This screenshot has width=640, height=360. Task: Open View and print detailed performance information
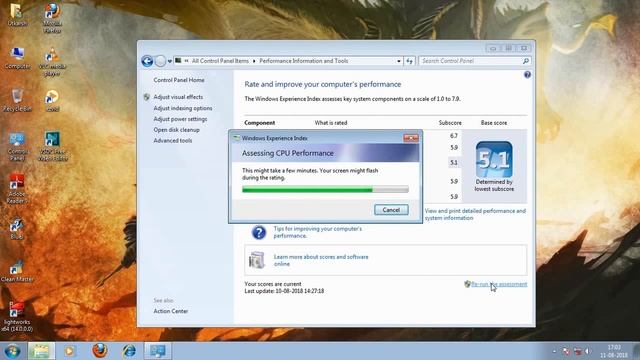click(x=475, y=214)
